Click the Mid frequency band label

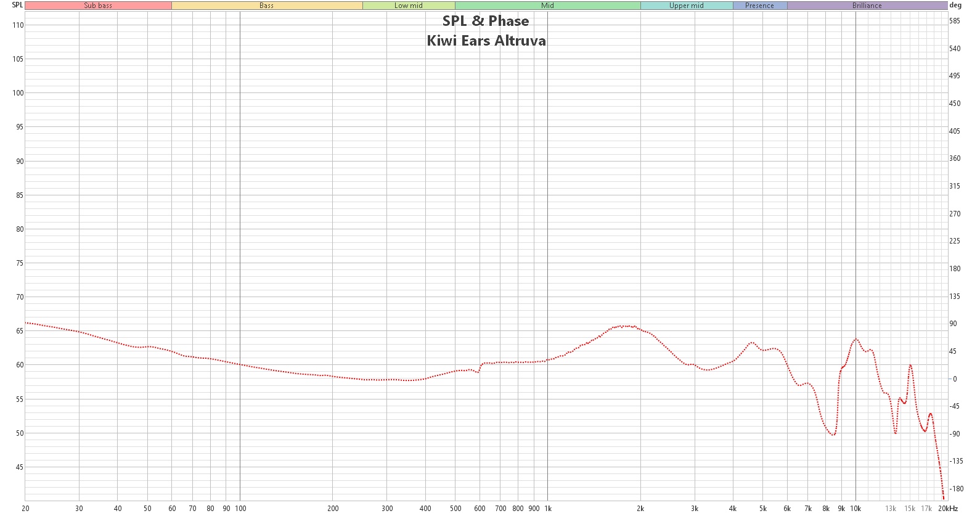(x=547, y=6)
